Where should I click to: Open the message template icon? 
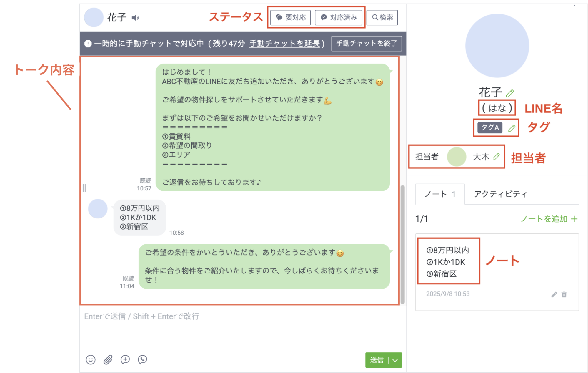125,359
